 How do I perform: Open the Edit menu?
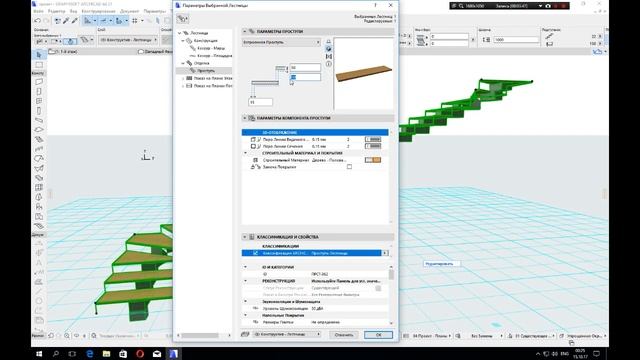click(56, 11)
